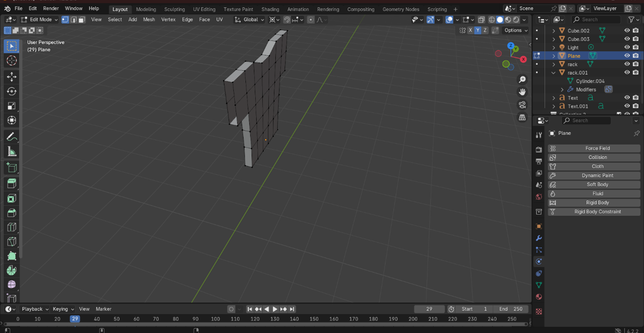Open the Global transform orientation dropdown
The image size is (644, 333).
tap(249, 20)
